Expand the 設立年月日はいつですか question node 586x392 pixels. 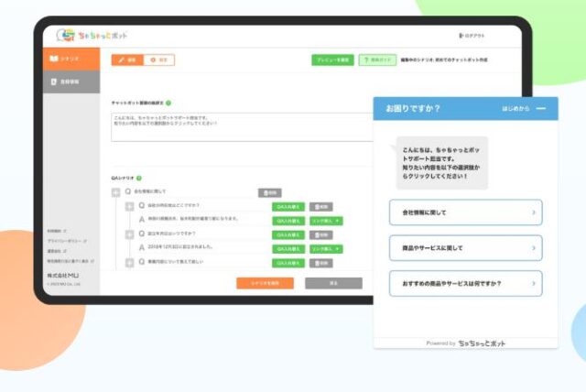(129, 234)
